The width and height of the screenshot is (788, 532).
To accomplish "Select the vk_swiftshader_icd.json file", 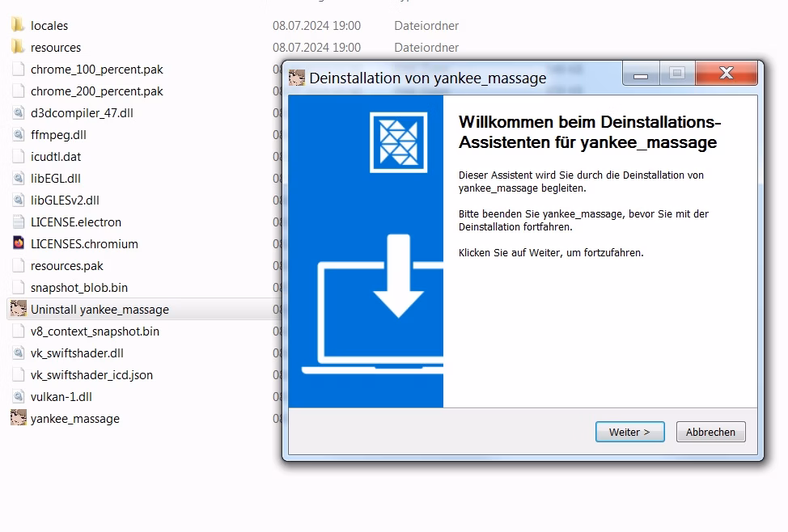I will (x=91, y=375).
